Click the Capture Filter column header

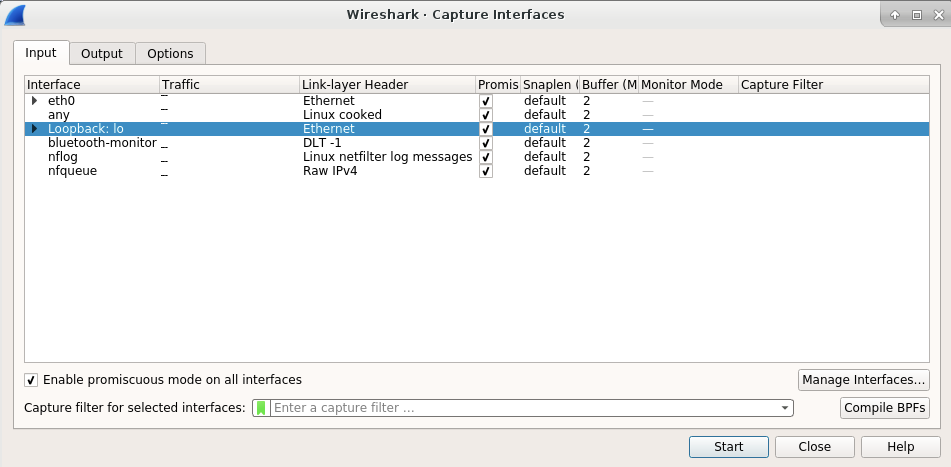(833, 84)
